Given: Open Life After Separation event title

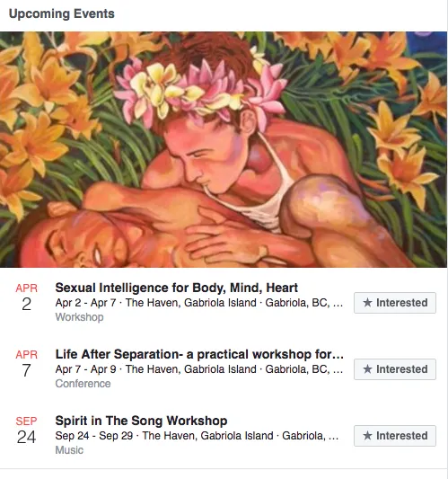Looking at the screenshot, I should click(x=199, y=354).
